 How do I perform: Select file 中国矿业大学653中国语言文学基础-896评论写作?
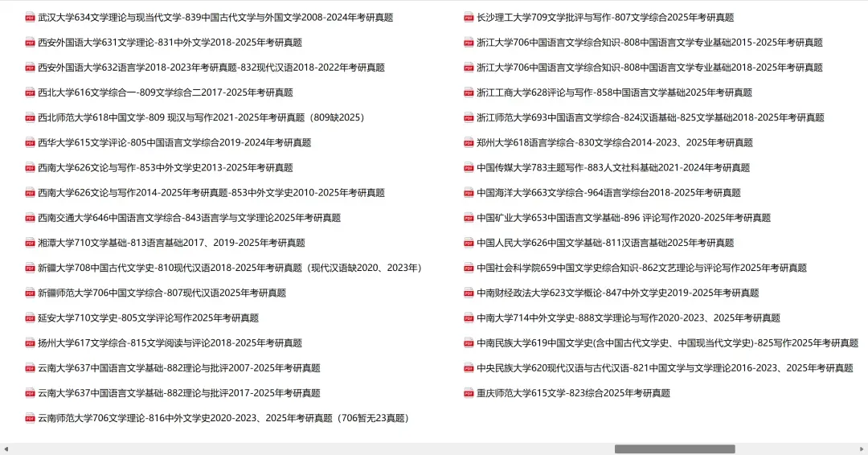[624, 218]
